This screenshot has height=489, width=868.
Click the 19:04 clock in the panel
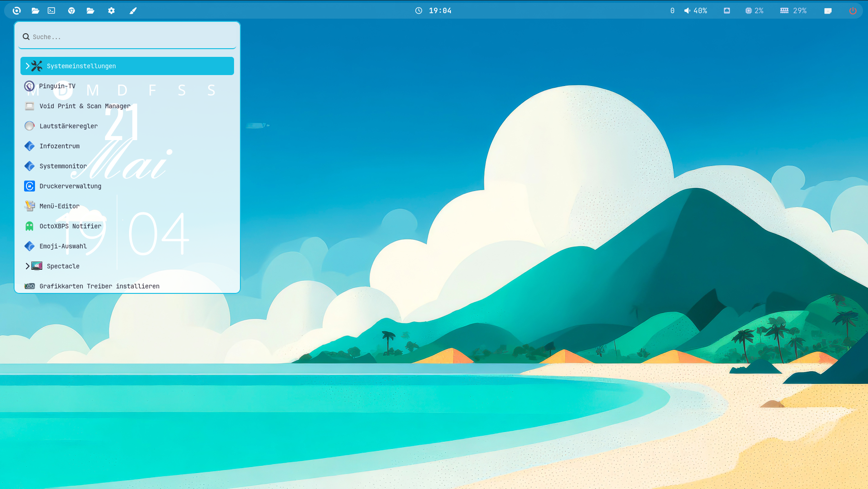440,10
